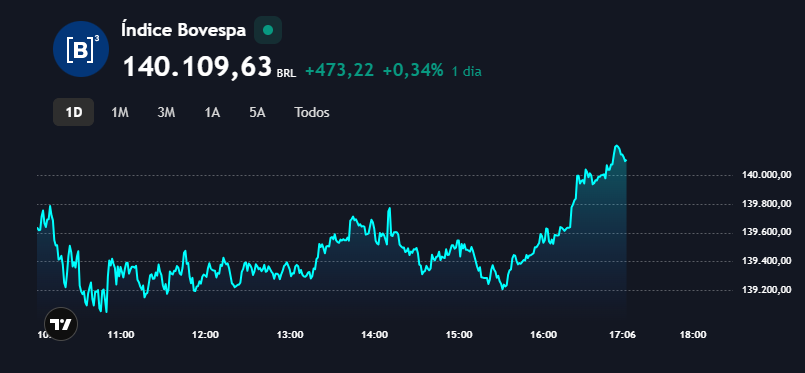Show all history with Todos tab
This screenshot has width=805, height=373.
coord(312,112)
